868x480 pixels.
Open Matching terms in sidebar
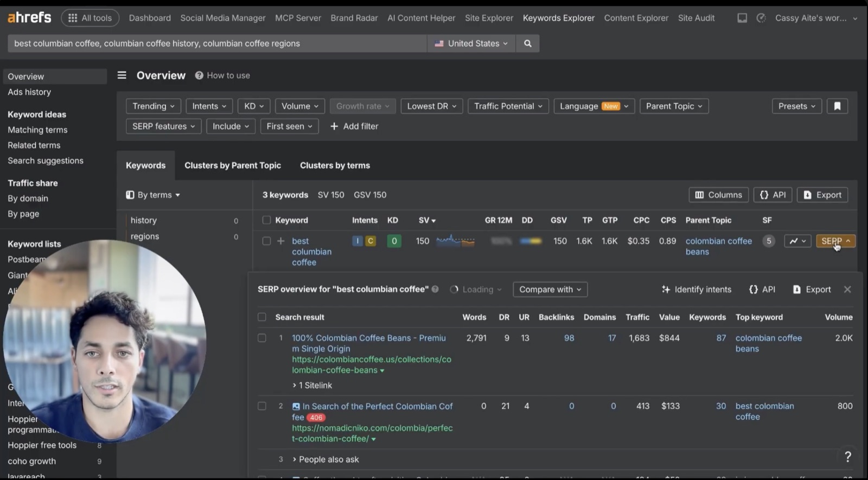(x=37, y=130)
